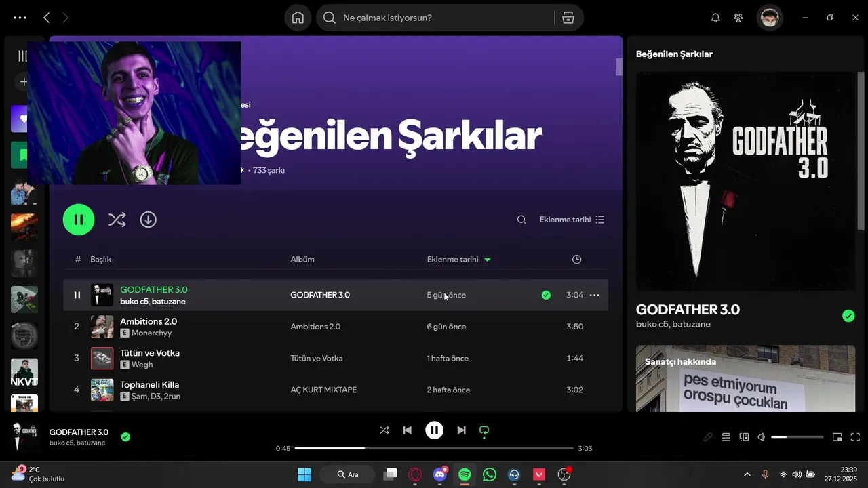Viewport: 868px width, 488px height.
Task: Open WhatsApp in the Windows taskbar
Action: point(490,474)
